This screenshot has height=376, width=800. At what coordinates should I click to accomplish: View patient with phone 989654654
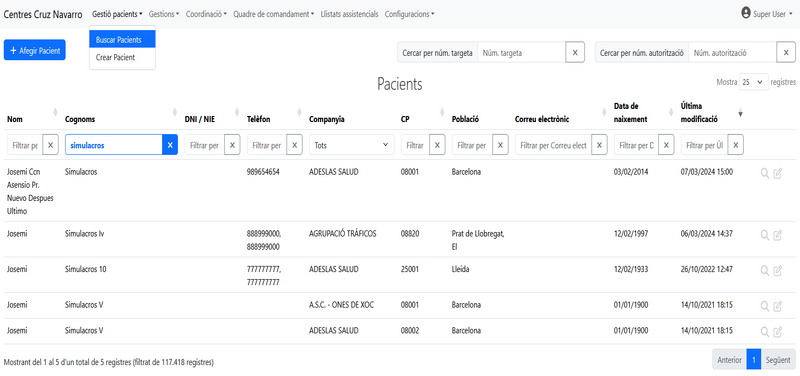click(x=764, y=173)
